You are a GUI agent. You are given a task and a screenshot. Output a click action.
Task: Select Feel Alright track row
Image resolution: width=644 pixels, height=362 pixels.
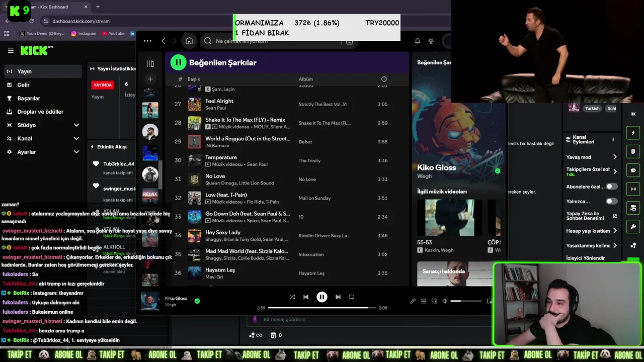[x=287, y=104]
